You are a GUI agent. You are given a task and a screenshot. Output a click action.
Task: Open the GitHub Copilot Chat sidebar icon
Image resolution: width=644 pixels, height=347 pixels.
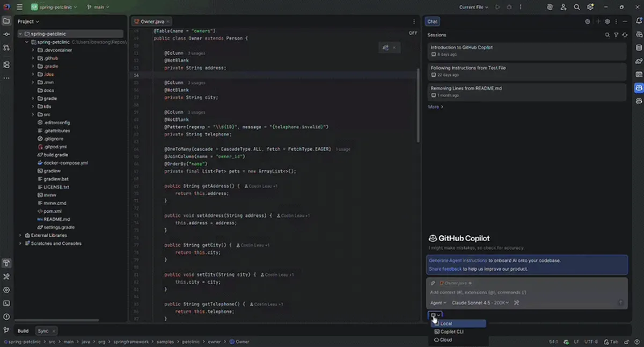(639, 88)
